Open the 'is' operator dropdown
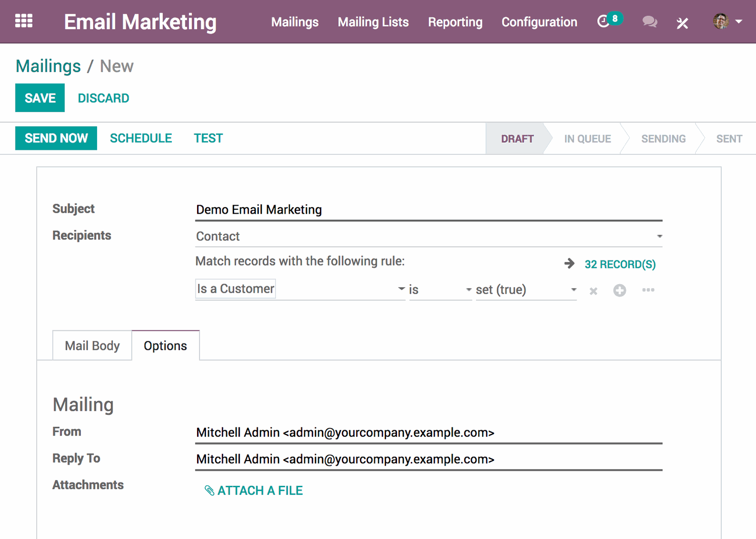 468,290
